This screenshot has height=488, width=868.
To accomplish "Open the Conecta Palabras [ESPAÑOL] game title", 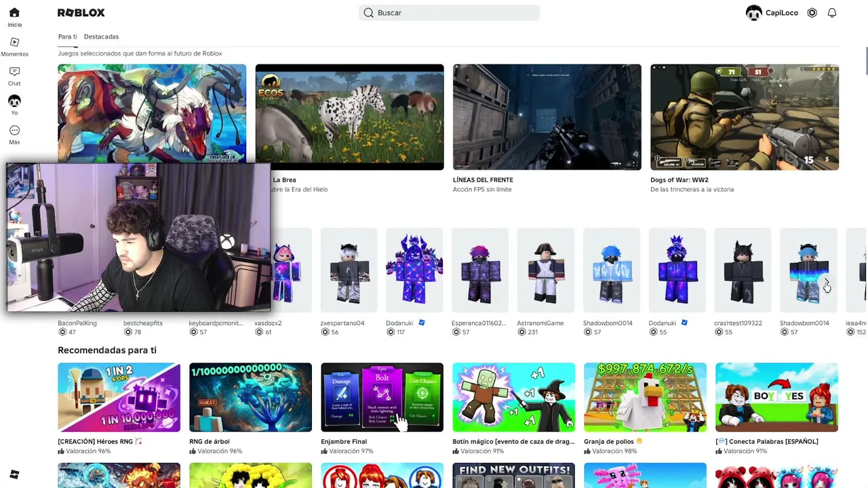I will pyautogui.click(x=767, y=442).
